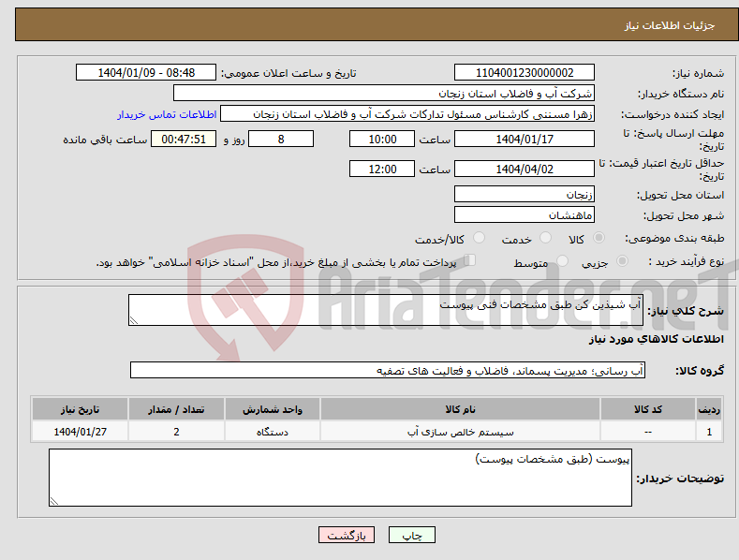
Task: Click the price validity date 1404/04/02
Action: click(525, 169)
